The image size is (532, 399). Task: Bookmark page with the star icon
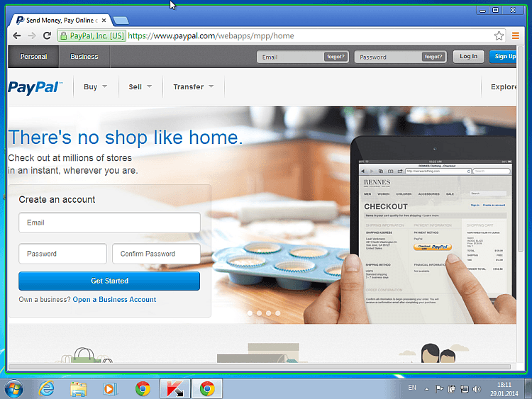click(499, 35)
